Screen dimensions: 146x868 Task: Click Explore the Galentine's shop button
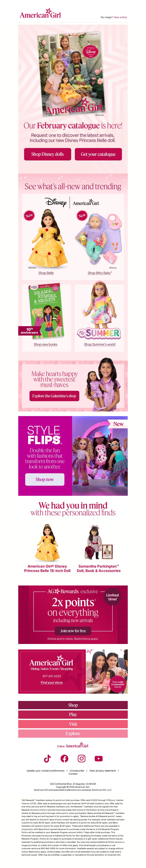coord(54,396)
